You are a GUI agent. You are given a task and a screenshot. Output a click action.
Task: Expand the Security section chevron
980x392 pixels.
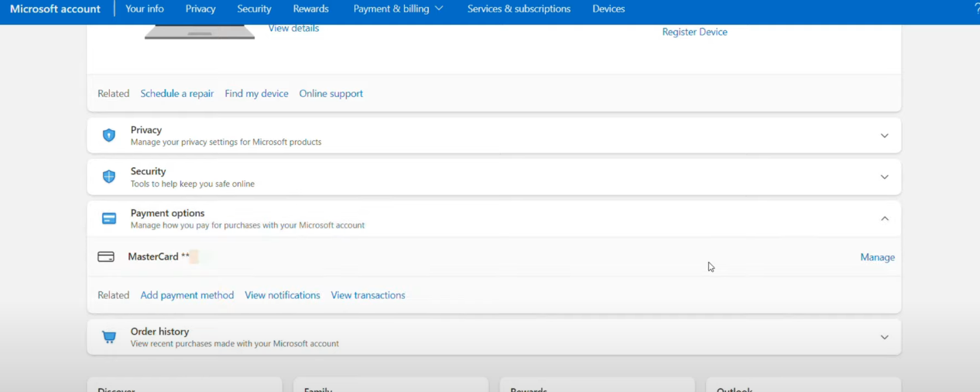click(x=885, y=177)
